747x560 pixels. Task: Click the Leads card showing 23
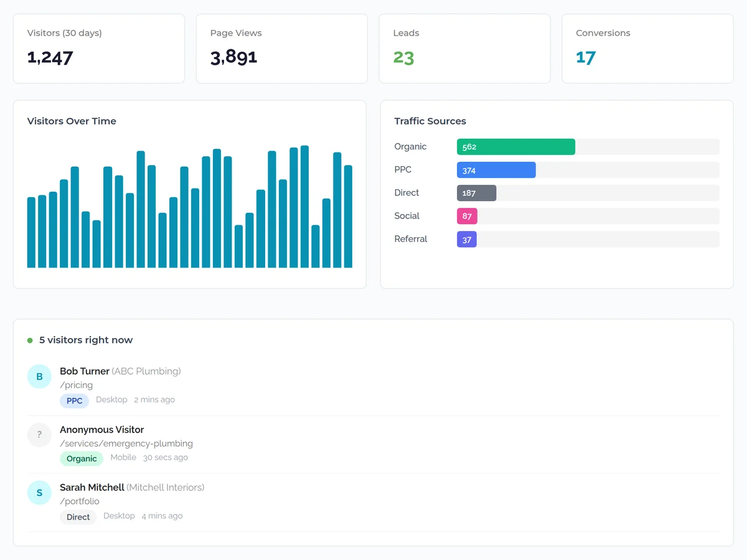(464, 49)
